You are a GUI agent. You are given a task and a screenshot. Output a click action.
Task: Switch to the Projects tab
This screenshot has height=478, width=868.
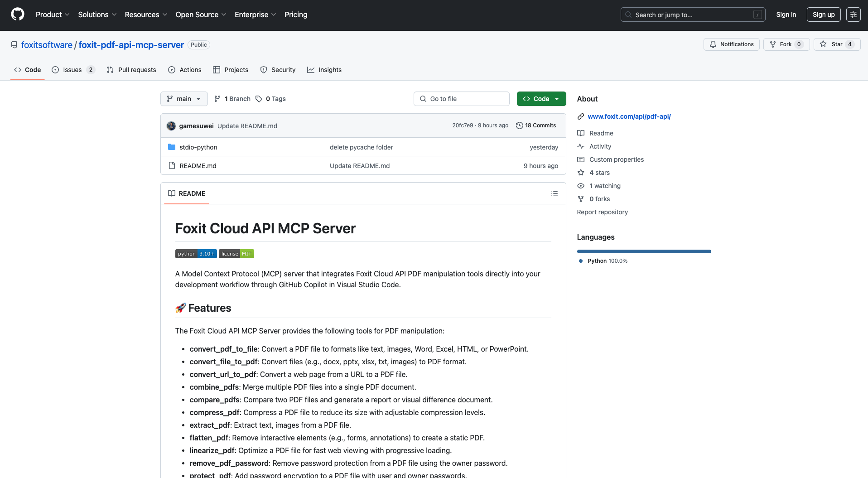coord(231,70)
